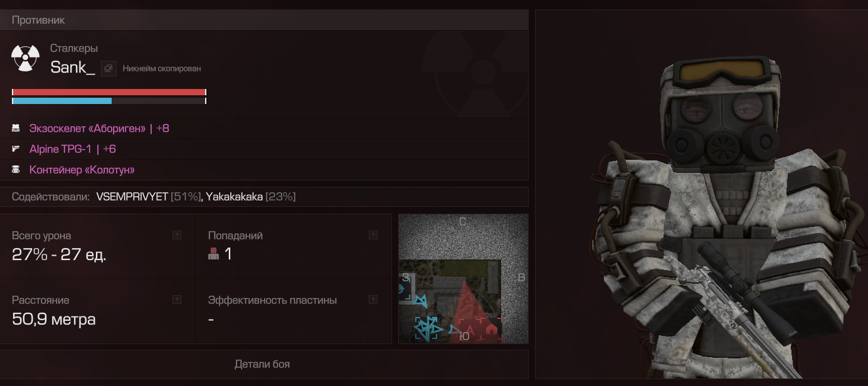Open the Alpine TPG-1 weapon link

(x=73, y=149)
